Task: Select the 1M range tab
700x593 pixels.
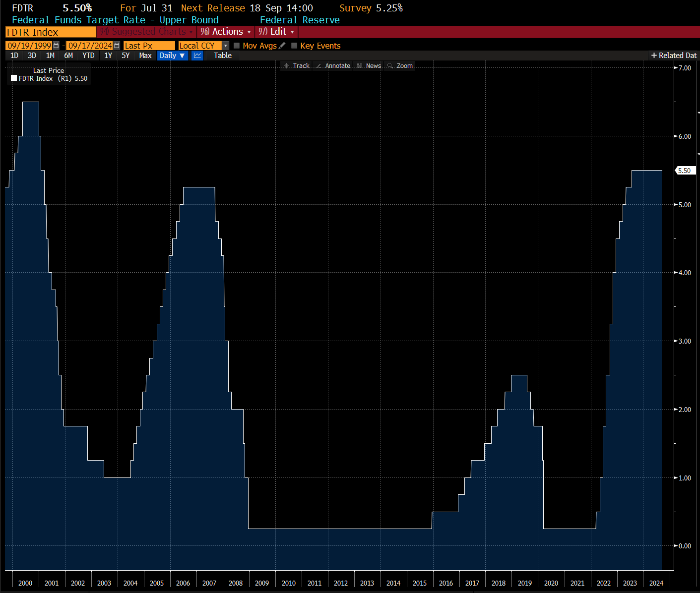Action: click(50, 56)
